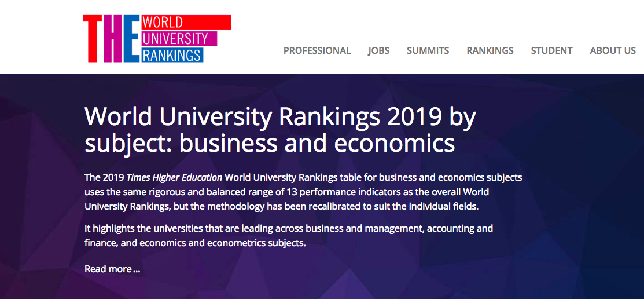Click "2019" in the page heading
Image resolution: width=644 pixels, height=300 pixels.
(405, 117)
